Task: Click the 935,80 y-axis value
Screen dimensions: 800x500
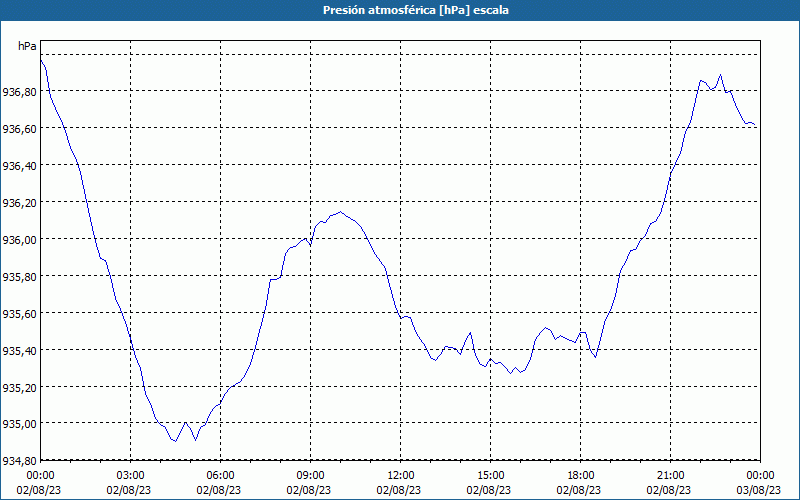Action: [x=19, y=277]
